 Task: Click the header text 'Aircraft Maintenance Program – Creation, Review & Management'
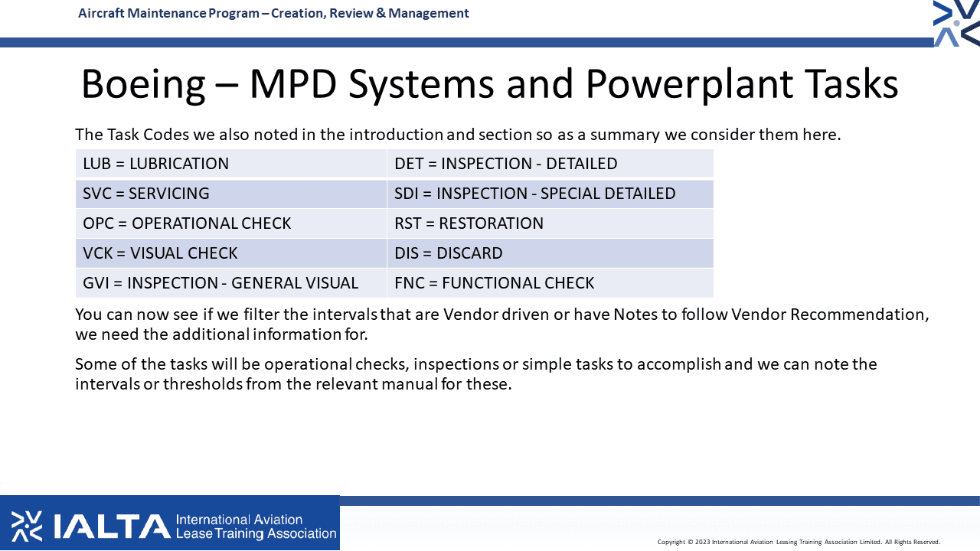coord(273,13)
